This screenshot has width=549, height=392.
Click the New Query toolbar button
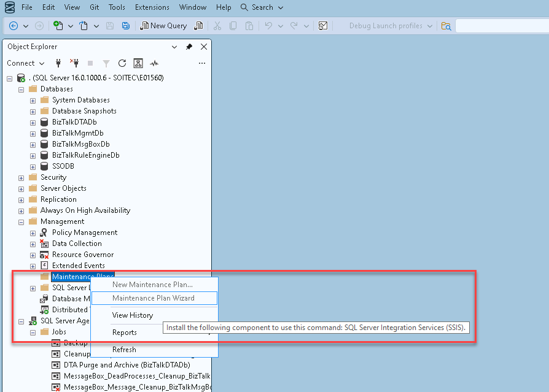pyautogui.click(x=163, y=26)
